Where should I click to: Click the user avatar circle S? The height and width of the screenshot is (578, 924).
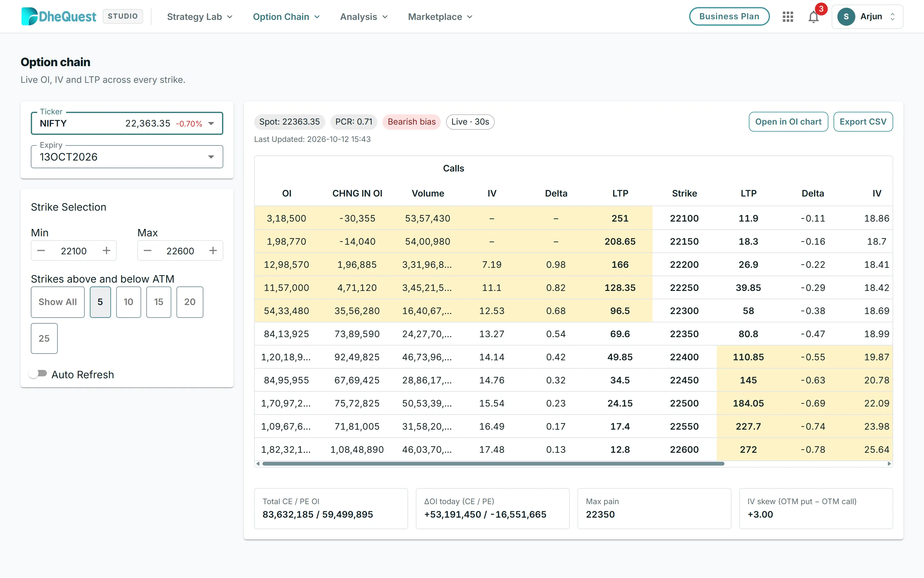(846, 17)
